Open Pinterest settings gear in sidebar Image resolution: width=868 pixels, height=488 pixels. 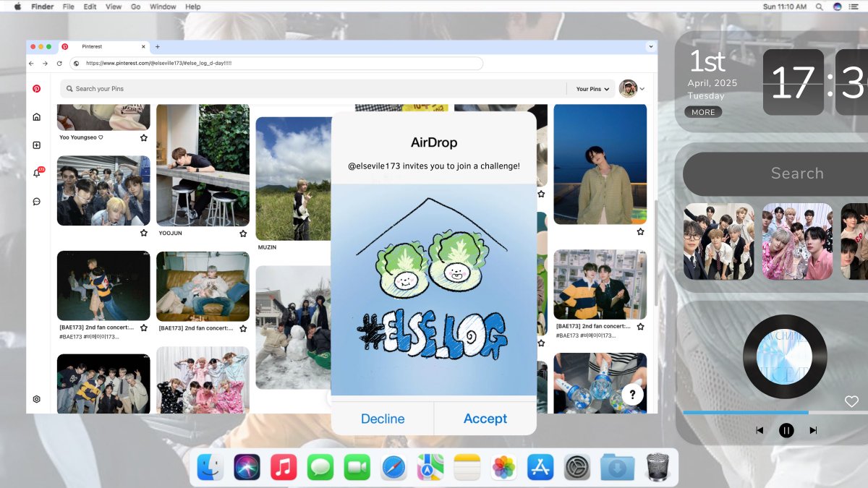36,399
